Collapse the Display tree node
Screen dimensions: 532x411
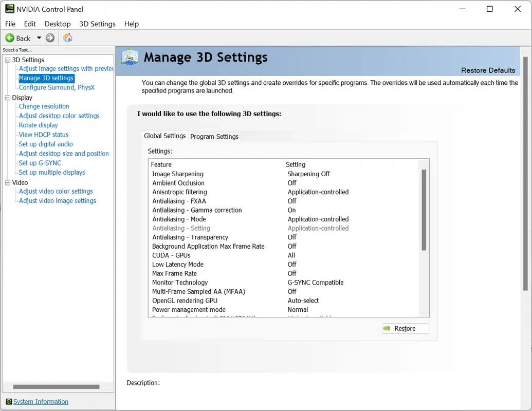pyautogui.click(x=7, y=97)
